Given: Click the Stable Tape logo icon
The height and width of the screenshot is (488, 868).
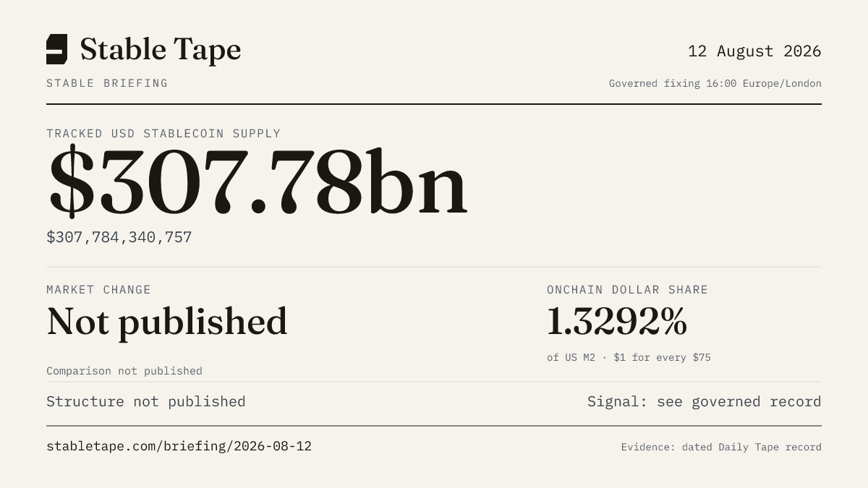Looking at the screenshot, I should tap(56, 49).
